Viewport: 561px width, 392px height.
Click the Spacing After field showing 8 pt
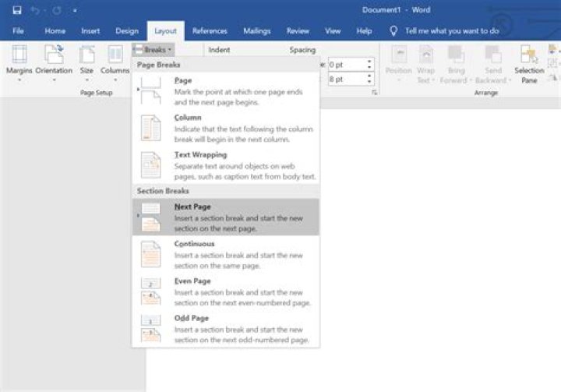(346, 79)
